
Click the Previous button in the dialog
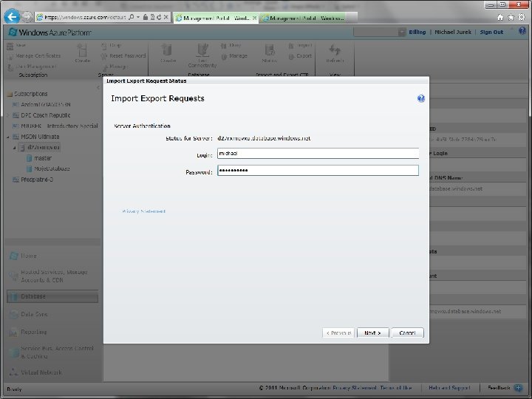338,332
